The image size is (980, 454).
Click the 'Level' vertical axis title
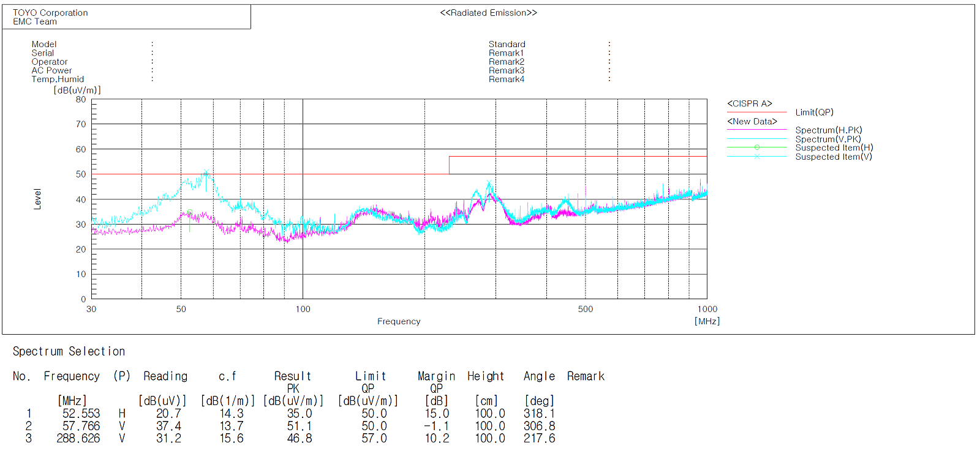tap(37, 199)
